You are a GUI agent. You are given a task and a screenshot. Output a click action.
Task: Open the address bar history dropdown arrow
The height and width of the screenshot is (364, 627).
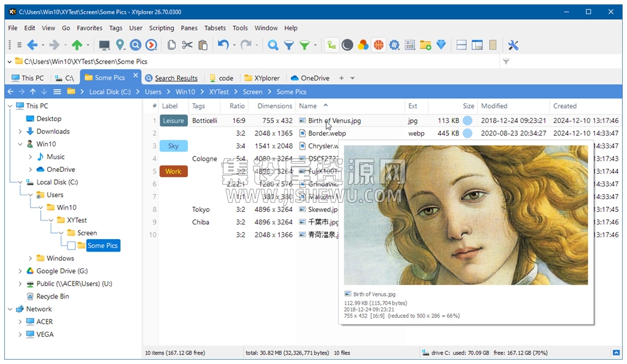click(10, 62)
